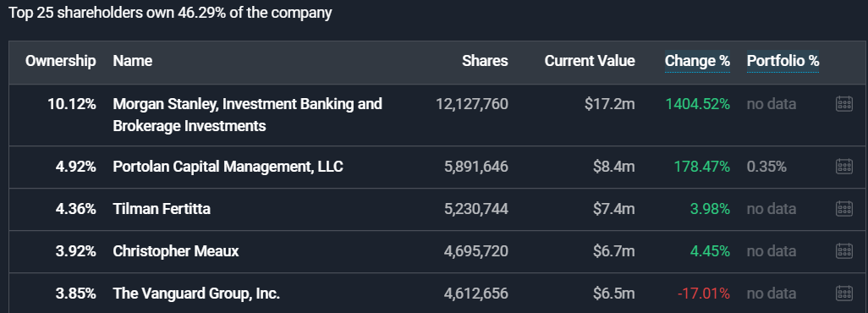
Task: Open calendar icon for Portolan Capital row
Action: [843, 166]
